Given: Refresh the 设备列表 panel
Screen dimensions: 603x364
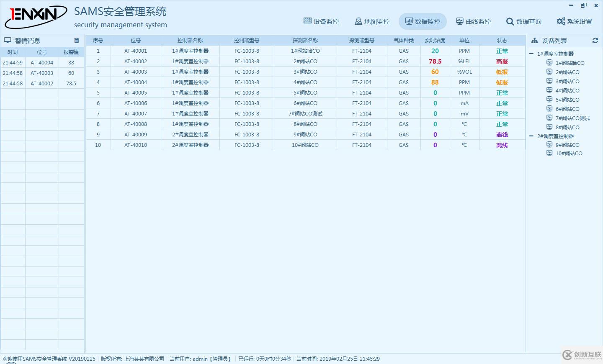Looking at the screenshot, I should (595, 41).
